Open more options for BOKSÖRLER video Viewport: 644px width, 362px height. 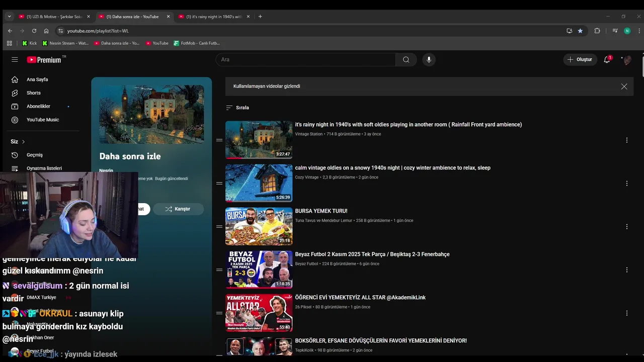[626, 353]
